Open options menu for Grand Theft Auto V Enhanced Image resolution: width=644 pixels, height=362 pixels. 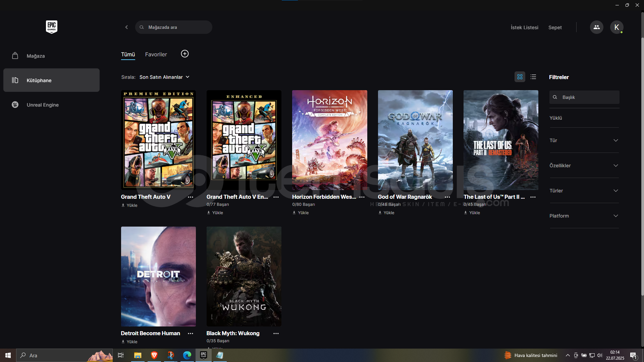click(276, 197)
